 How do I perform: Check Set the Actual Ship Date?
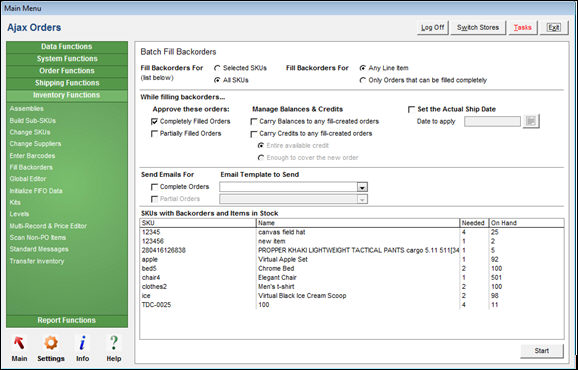(x=411, y=109)
